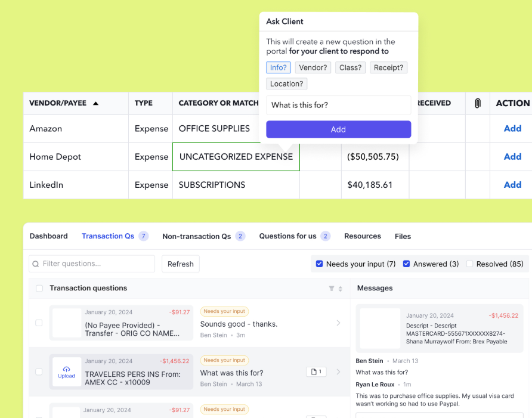This screenshot has width=532, height=418.
Task: Click the search icon in Filter questions
Action: click(x=36, y=264)
